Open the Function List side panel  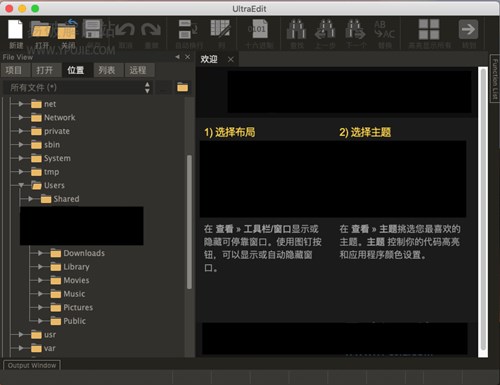pyautogui.click(x=495, y=79)
